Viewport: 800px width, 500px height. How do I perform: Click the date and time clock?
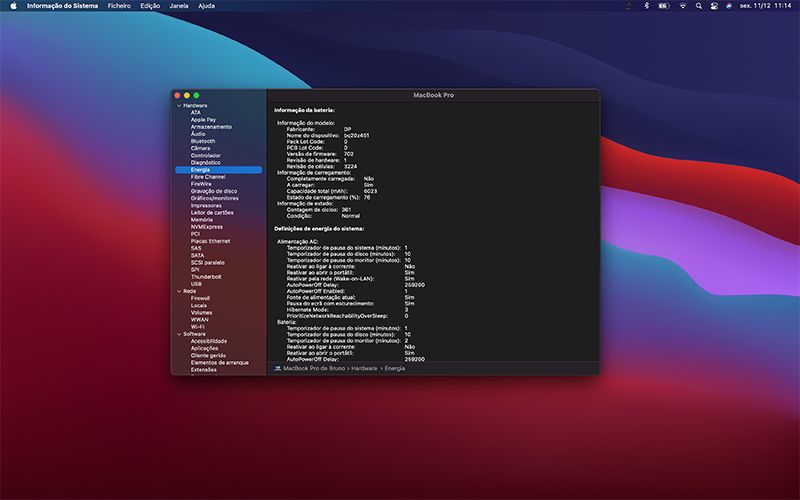tap(765, 6)
